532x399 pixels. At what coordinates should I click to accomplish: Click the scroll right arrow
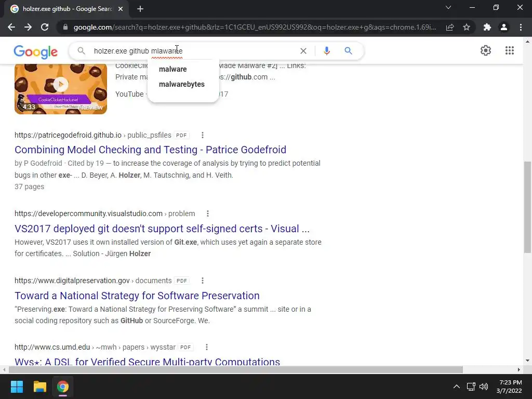pyautogui.click(x=519, y=369)
